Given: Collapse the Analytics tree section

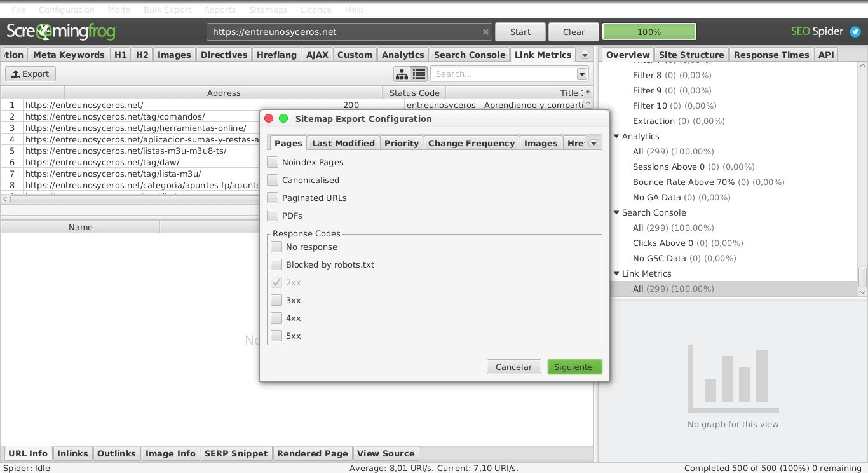Looking at the screenshot, I should [x=616, y=136].
